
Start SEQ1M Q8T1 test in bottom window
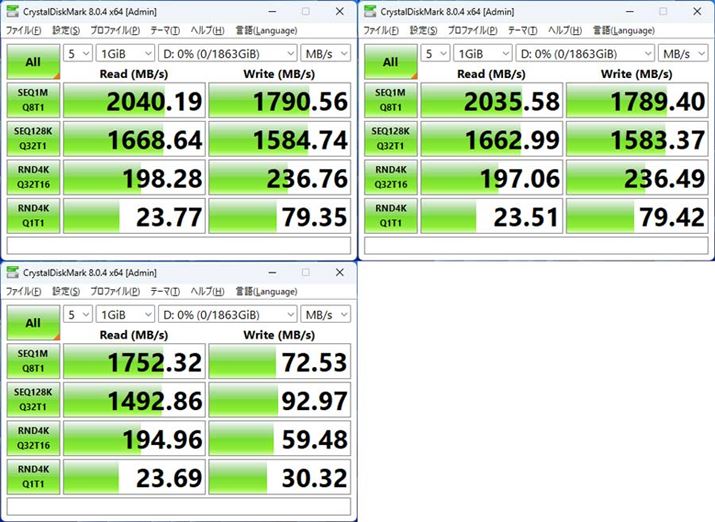click(x=33, y=361)
